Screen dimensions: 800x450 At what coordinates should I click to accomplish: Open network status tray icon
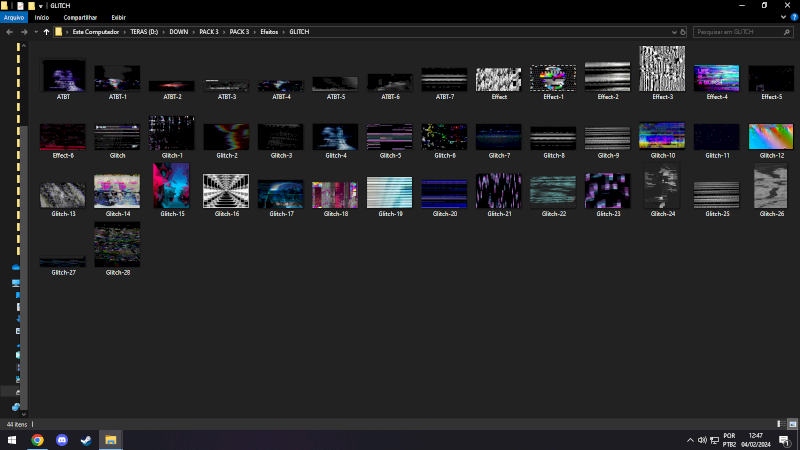[x=714, y=440]
